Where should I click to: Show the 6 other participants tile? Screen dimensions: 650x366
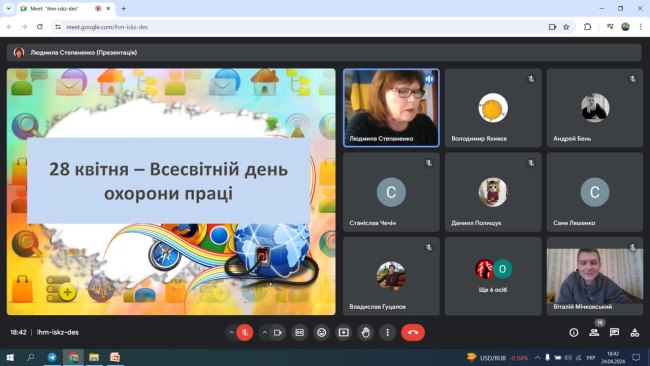coord(493,276)
